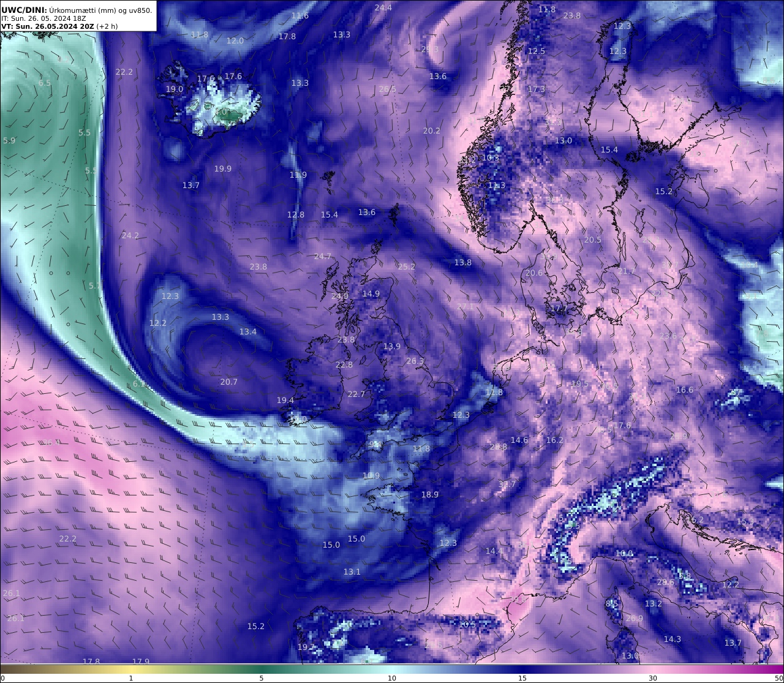
Task: Click the 25.2 value over the North Sea
Action: 407,266
